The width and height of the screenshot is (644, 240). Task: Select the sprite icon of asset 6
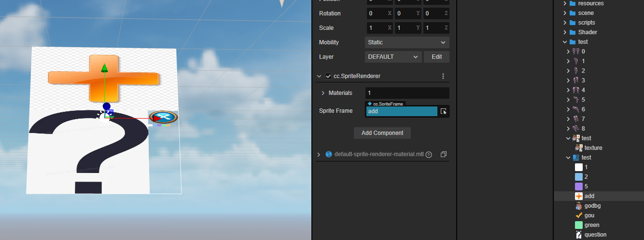tap(575, 109)
